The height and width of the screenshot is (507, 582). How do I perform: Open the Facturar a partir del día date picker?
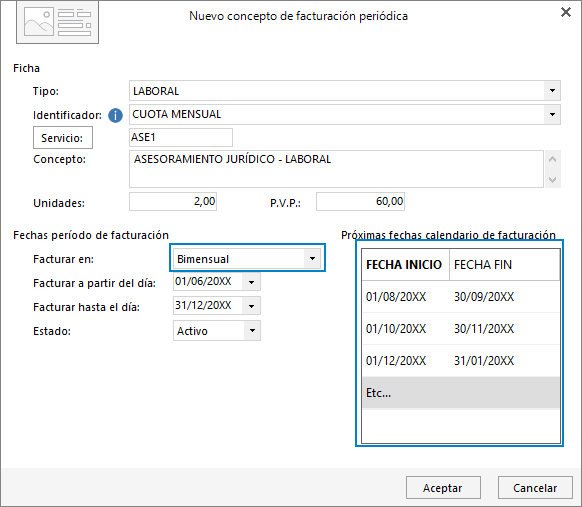[251, 282]
